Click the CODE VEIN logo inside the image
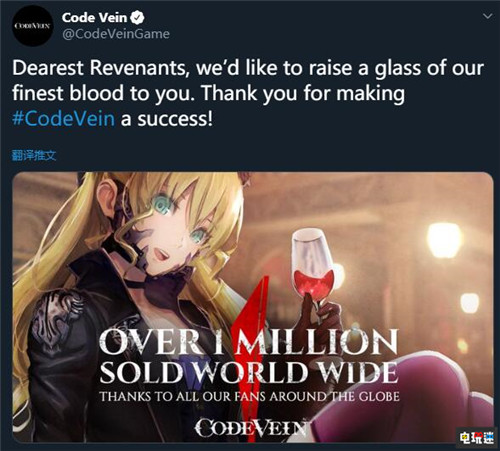The image size is (500, 451). pyautogui.click(x=252, y=427)
